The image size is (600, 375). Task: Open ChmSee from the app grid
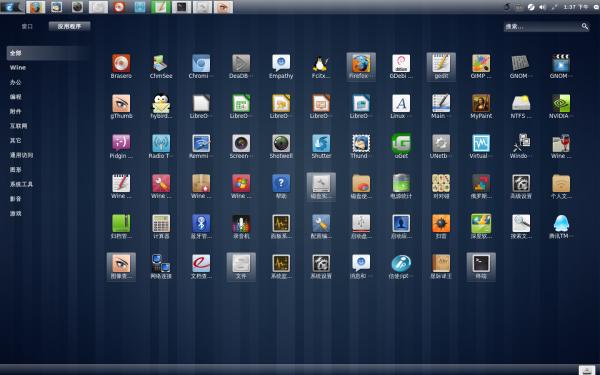coord(161,67)
